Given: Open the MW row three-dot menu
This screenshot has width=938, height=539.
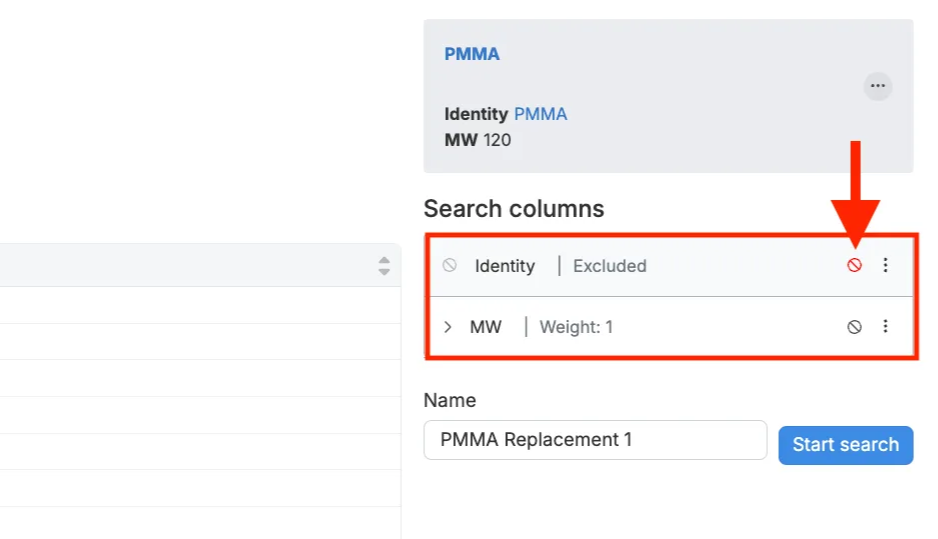Looking at the screenshot, I should click(x=885, y=327).
